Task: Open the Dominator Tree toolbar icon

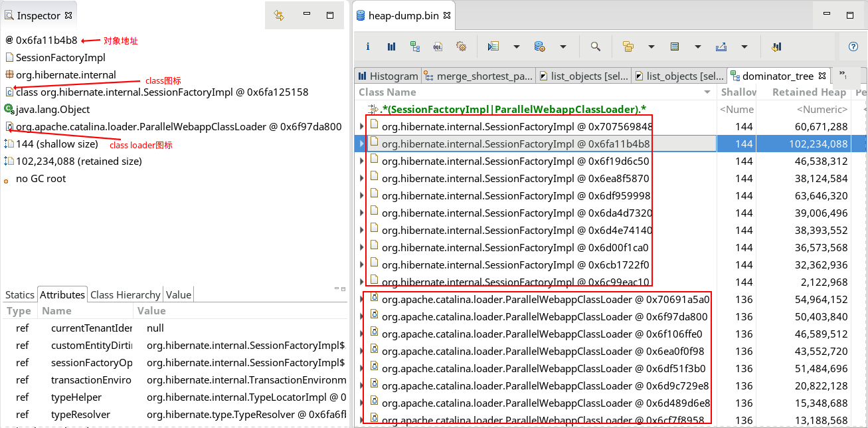Action: pos(415,47)
